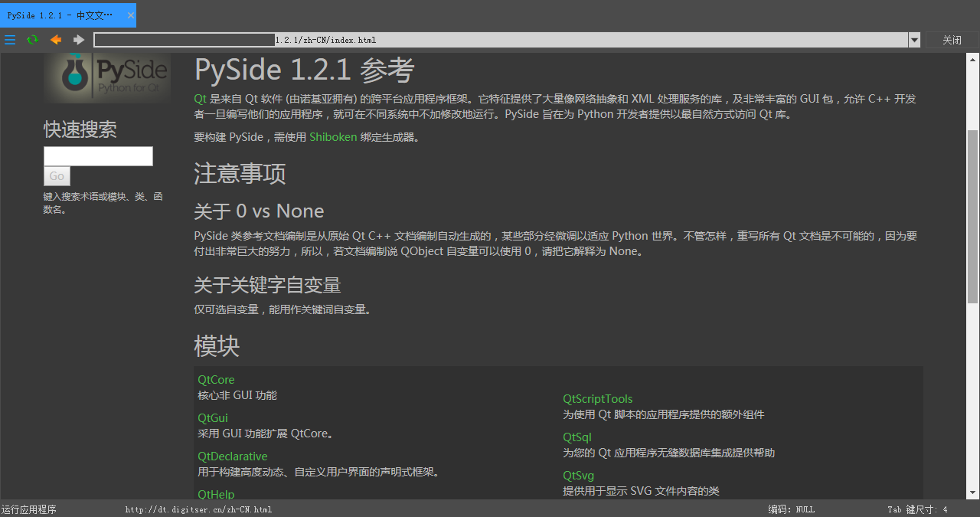
Task: Open the QtGui module link
Action: tap(212, 417)
